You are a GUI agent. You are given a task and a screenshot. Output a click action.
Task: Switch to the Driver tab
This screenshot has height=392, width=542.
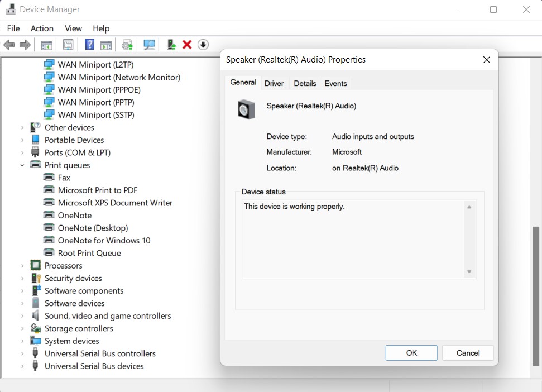274,83
